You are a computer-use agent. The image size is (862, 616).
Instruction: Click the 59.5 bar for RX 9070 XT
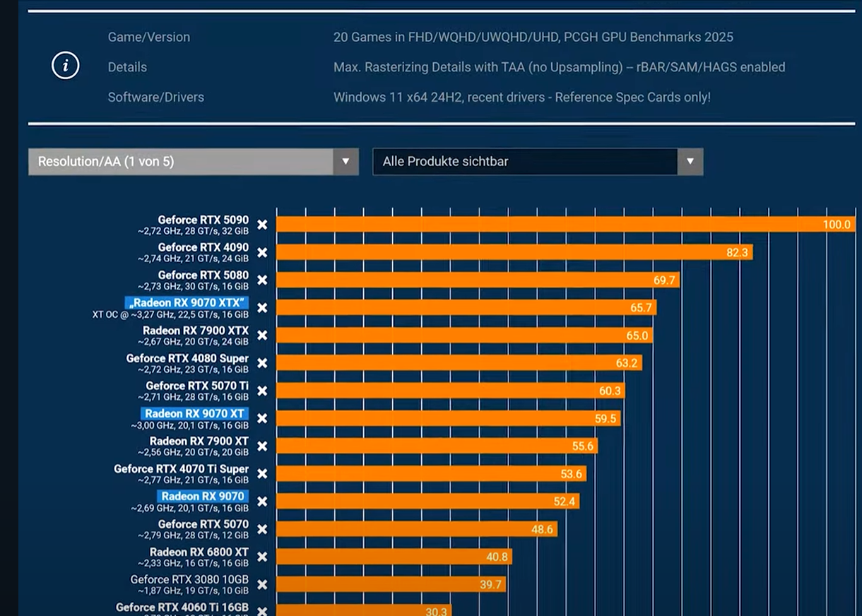[x=449, y=418]
